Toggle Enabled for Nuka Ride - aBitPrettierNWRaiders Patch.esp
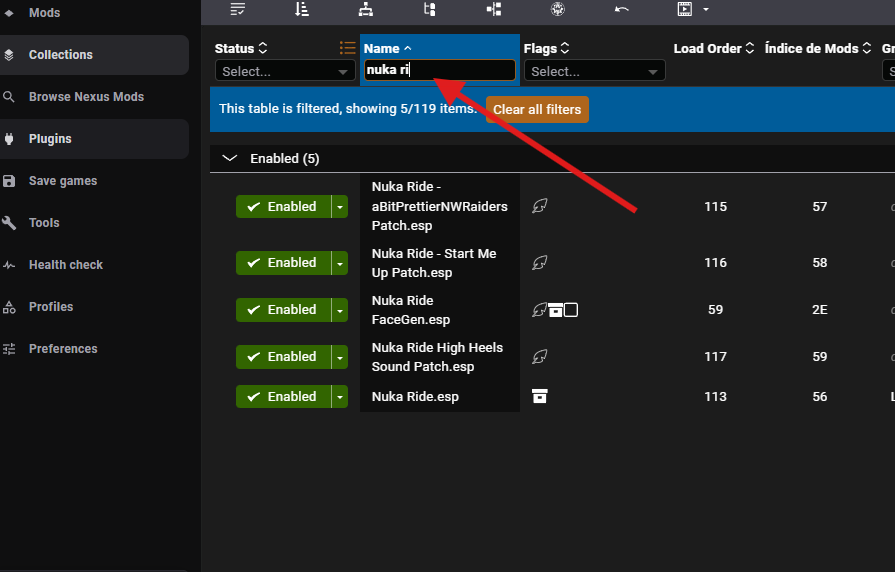 pos(283,207)
